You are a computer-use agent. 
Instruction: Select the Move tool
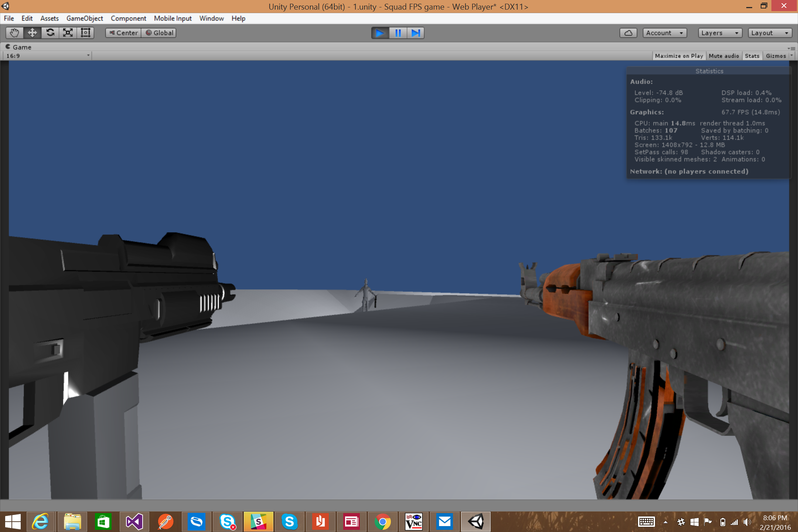click(x=32, y=33)
